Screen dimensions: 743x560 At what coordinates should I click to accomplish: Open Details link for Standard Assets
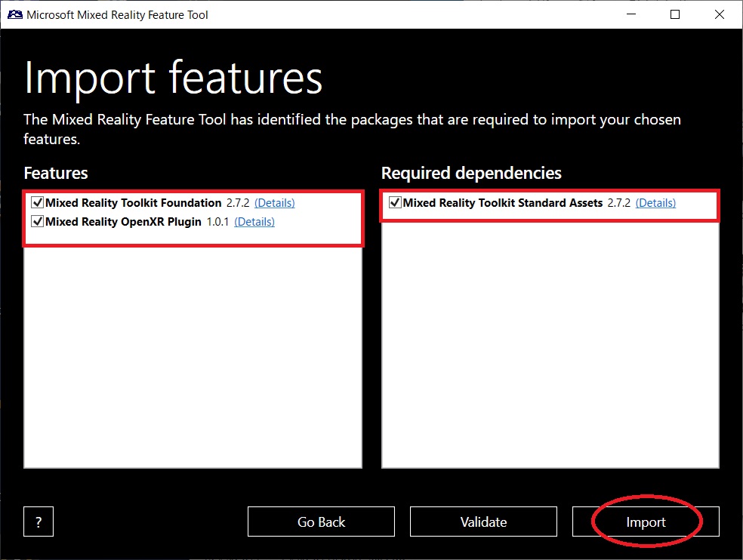click(x=655, y=203)
